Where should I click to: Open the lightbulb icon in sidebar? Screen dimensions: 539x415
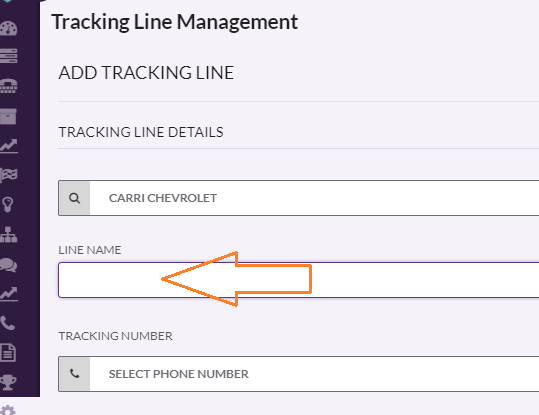point(8,204)
